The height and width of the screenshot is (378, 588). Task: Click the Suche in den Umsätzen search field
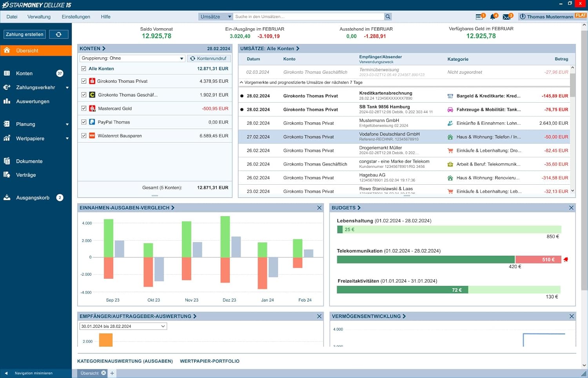coord(309,16)
